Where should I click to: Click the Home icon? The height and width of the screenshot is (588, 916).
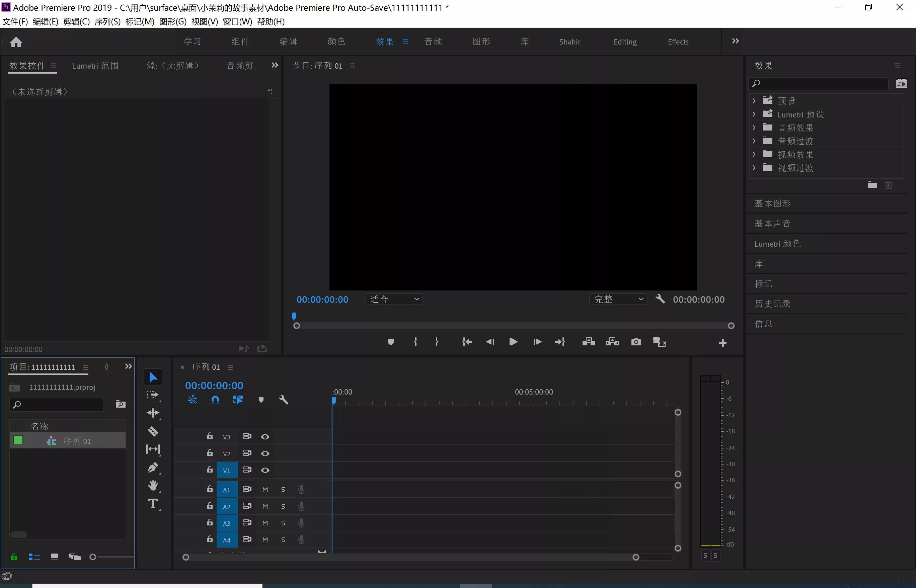(16, 41)
